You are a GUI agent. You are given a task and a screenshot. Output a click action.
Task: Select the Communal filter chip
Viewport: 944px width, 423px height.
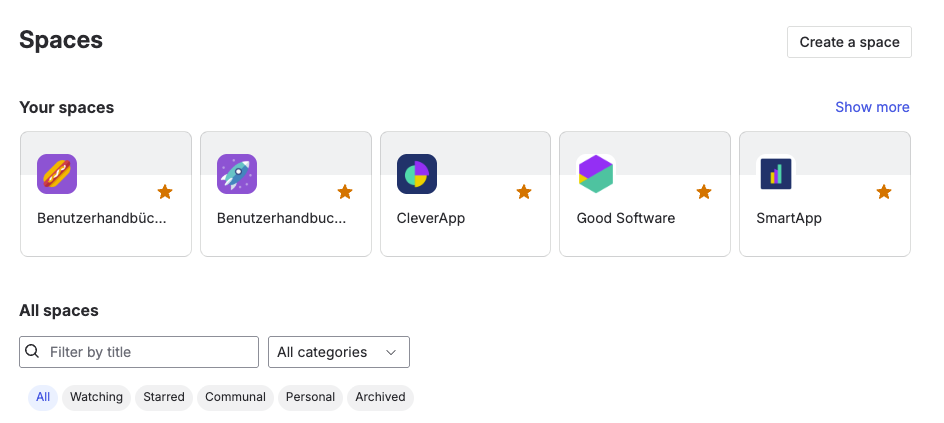pyautogui.click(x=235, y=397)
